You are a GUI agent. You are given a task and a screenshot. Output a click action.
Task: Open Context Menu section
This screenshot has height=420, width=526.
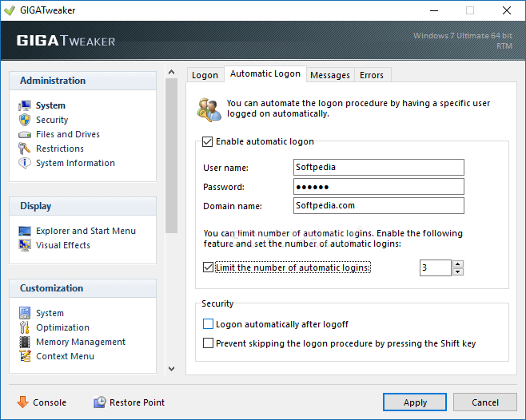pyautogui.click(x=65, y=356)
